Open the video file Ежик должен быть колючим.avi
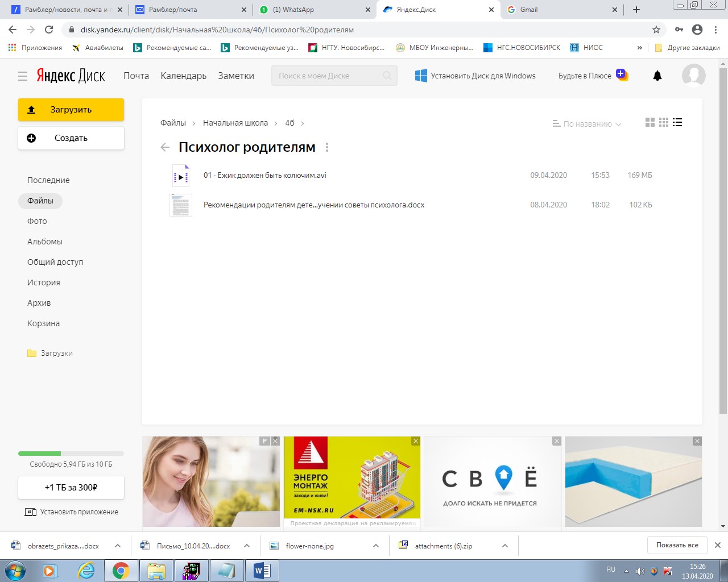 click(264, 176)
